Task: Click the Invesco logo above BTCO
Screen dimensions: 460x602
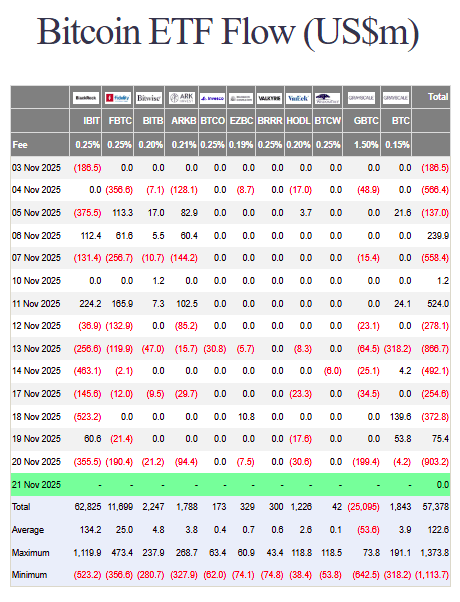Action: 213,98
